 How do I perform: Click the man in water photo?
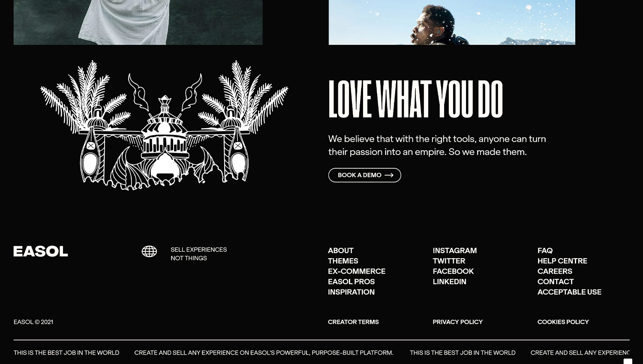click(452, 22)
